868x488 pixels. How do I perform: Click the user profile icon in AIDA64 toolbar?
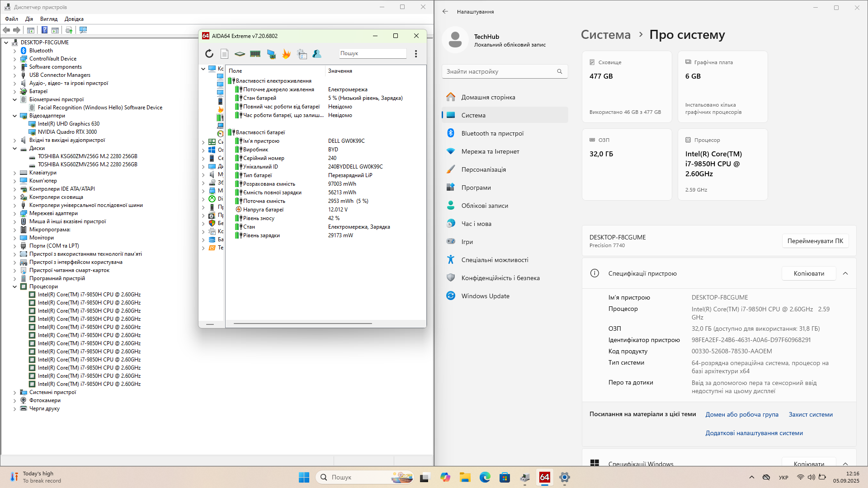[317, 54]
